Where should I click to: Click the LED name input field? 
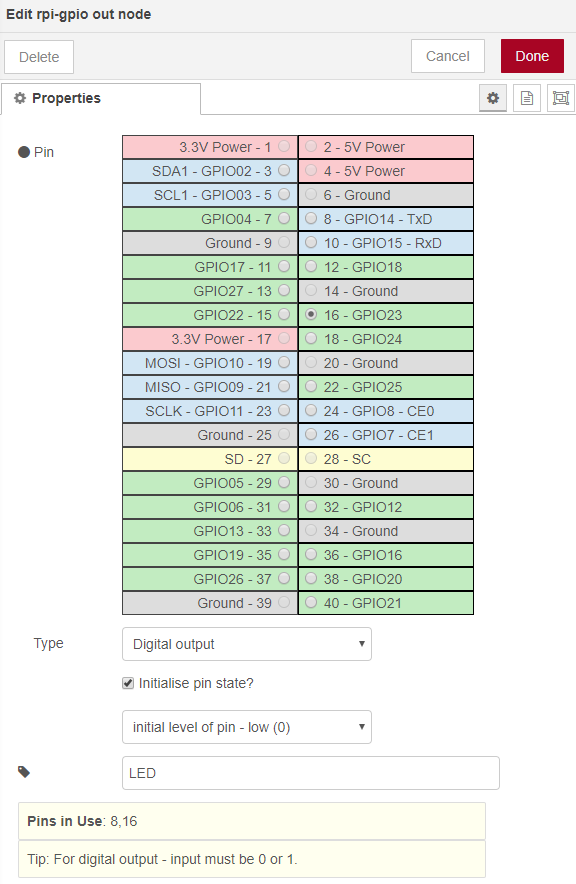tap(311, 773)
